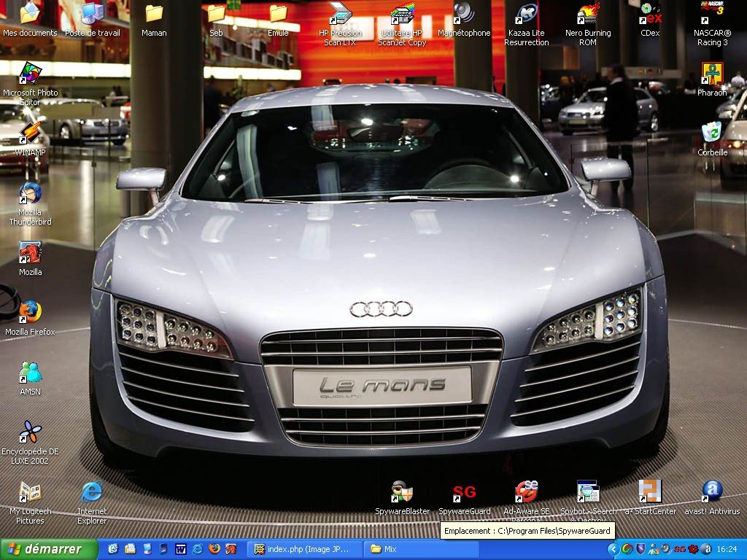Select the Ad-Aware SE Personal icon
The image size is (747, 560).
(x=526, y=492)
